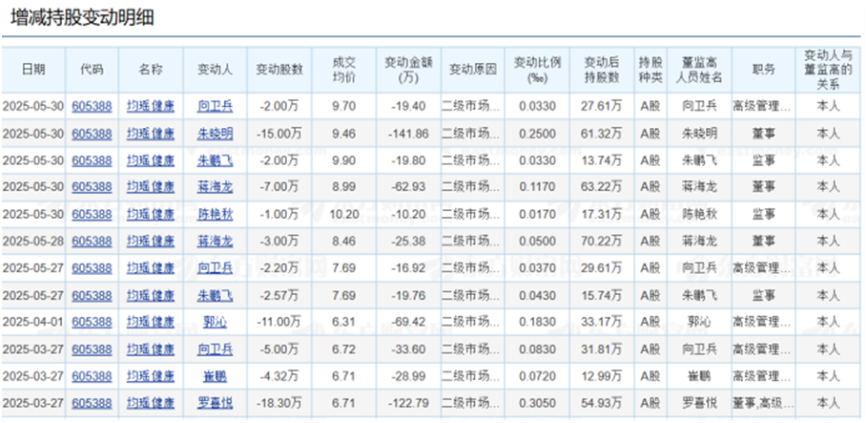Click the 陈艳秋 person link

pos(215,214)
